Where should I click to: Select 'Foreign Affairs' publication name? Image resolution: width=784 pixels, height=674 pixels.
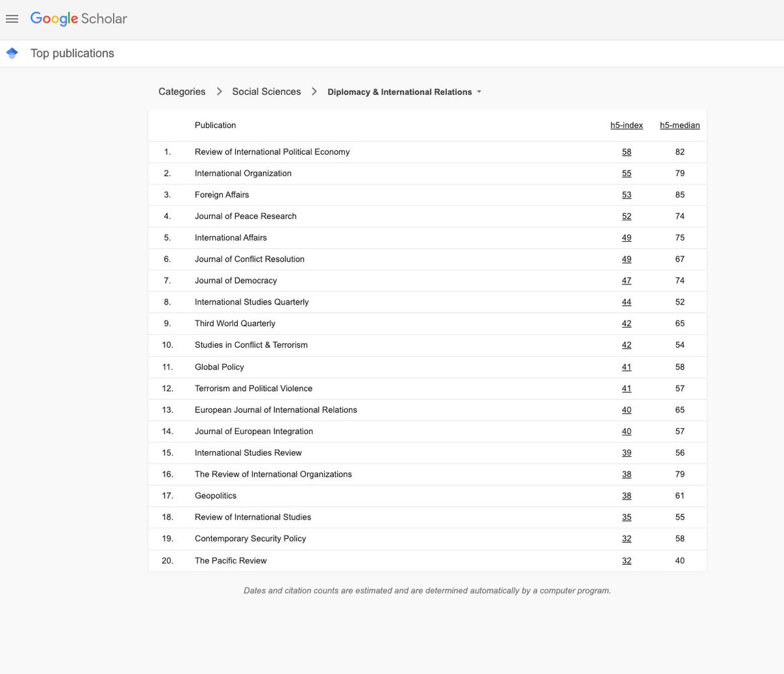[x=221, y=195]
